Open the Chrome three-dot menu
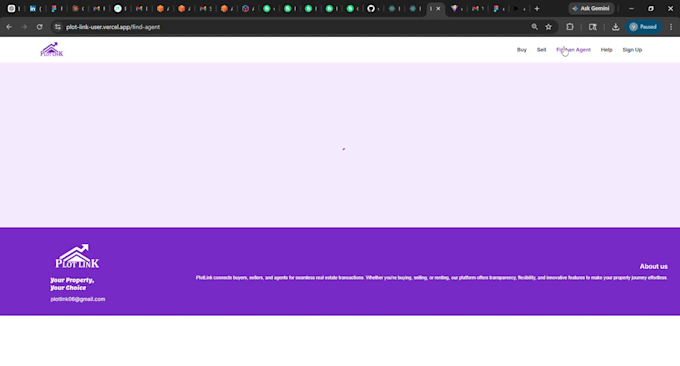680x366 pixels. click(671, 27)
